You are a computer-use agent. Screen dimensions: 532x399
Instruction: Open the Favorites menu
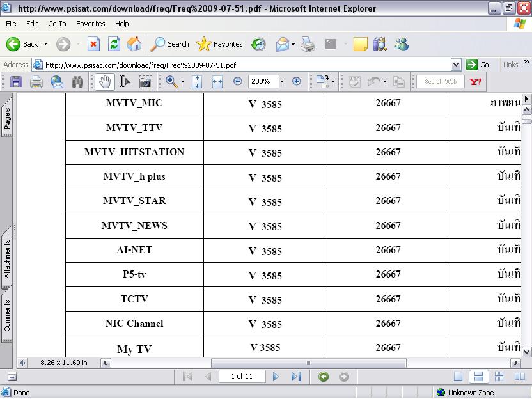pyautogui.click(x=91, y=24)
